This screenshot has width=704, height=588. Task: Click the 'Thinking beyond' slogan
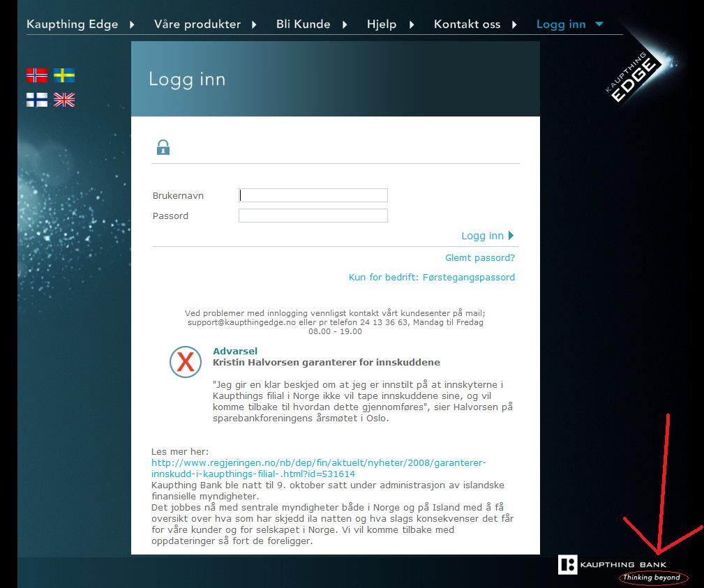click(652, 578)
